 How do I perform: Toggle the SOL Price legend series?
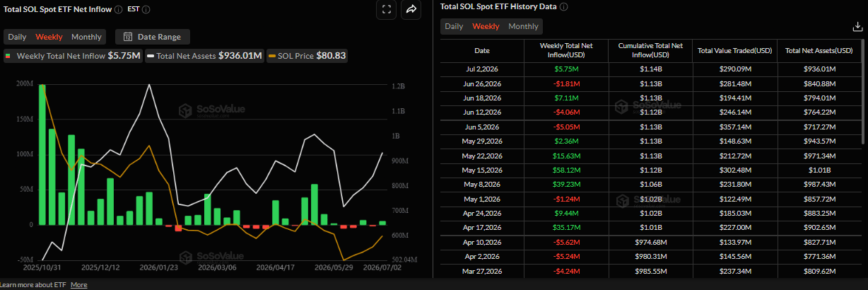point(307,55)
